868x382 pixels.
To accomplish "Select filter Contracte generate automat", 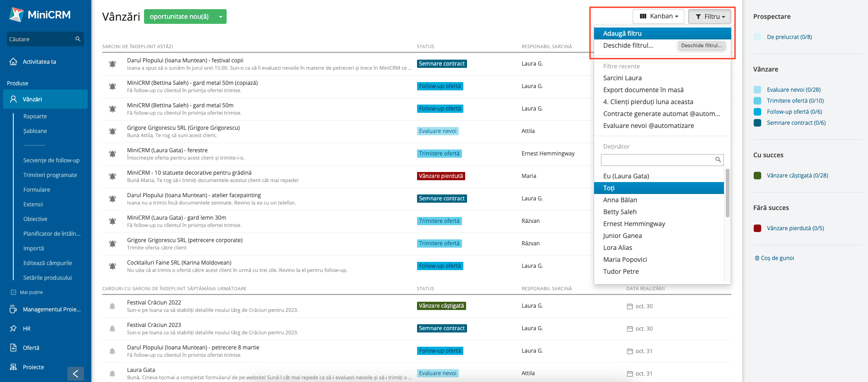I will 662,114.
